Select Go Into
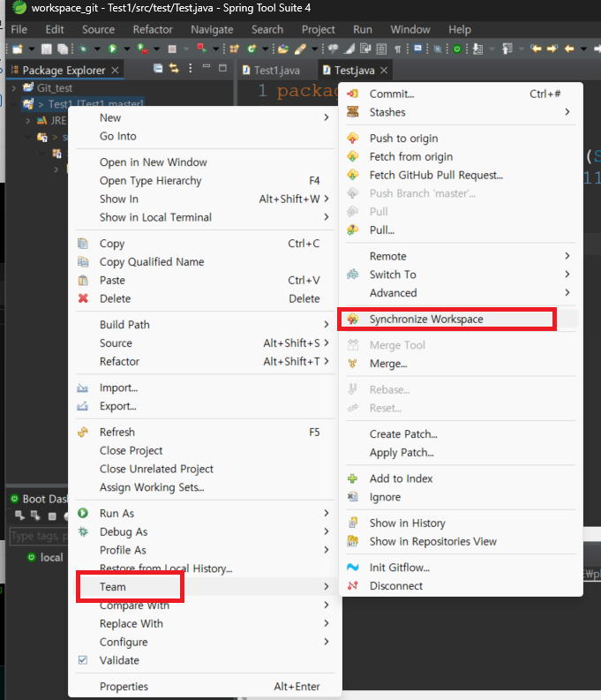 coord(205,136)
